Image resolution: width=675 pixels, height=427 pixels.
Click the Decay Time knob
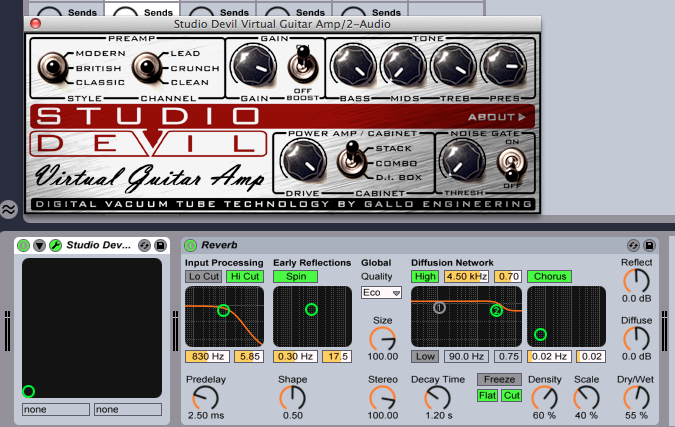pos(437,398)
